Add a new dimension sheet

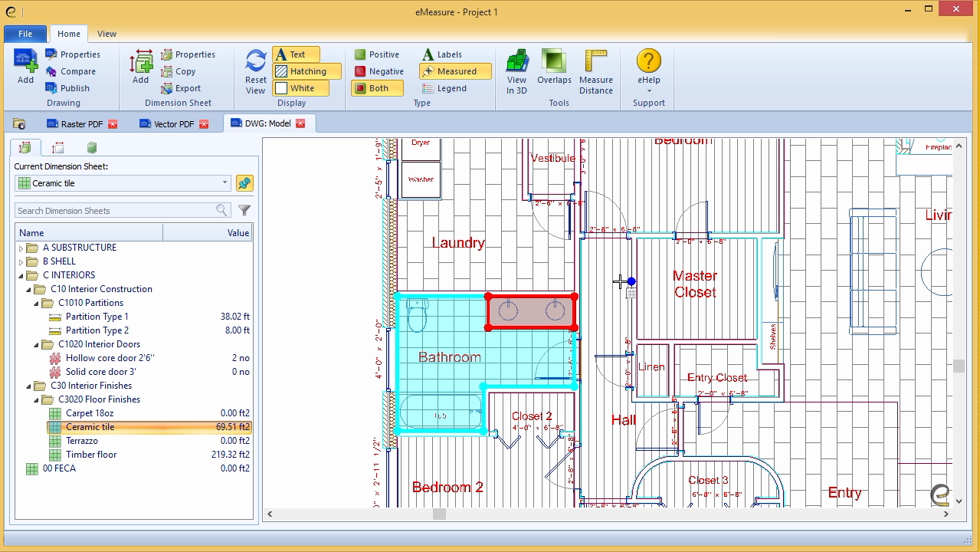tap(140, 67)
